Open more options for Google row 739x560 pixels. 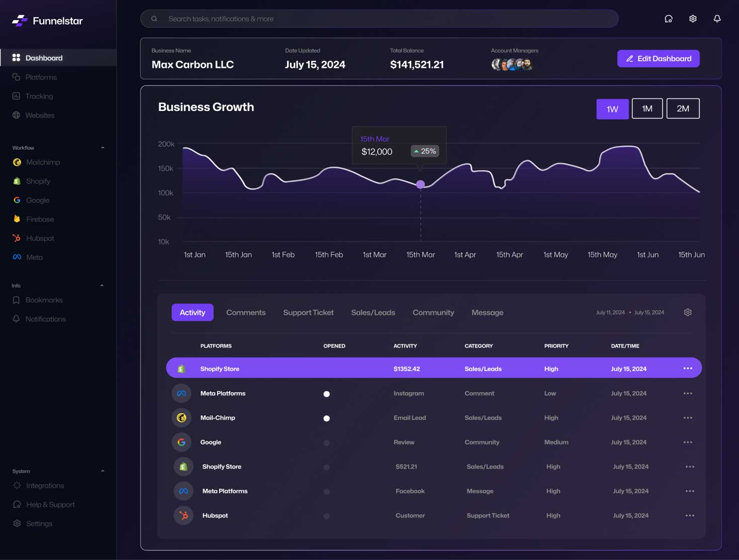pos(688,442)
